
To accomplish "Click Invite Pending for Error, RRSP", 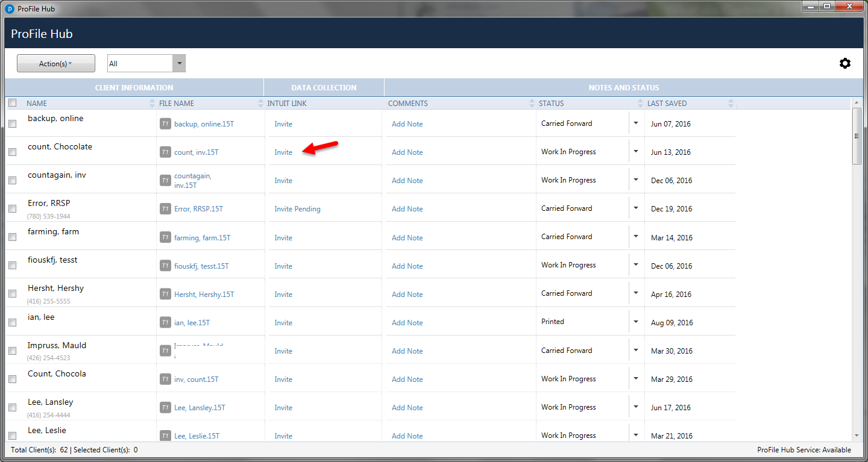I will [297, 209].
